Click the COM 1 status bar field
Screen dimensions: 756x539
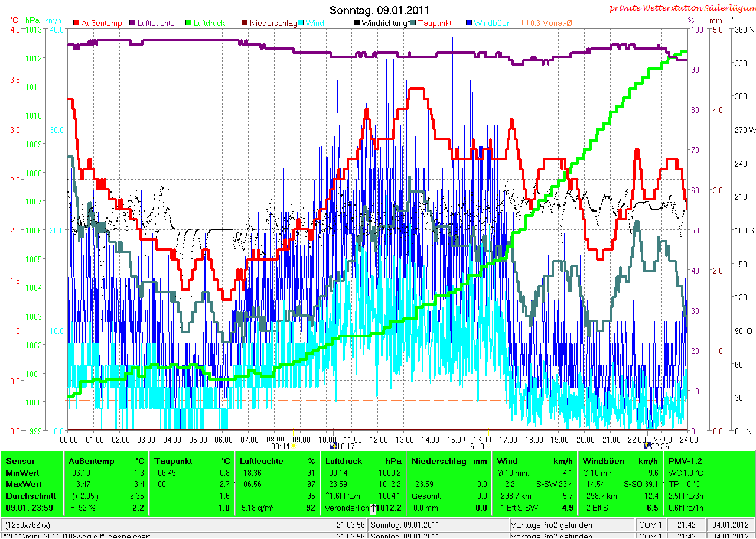pyautogui.click(x=651, y=525)
